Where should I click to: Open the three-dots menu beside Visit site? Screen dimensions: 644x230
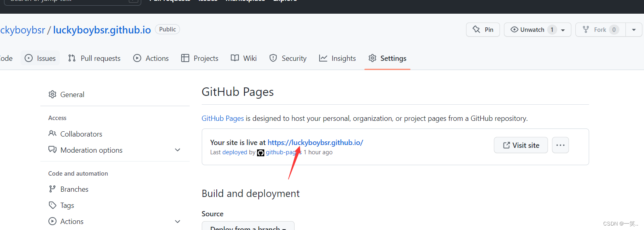tap(560, 145)
